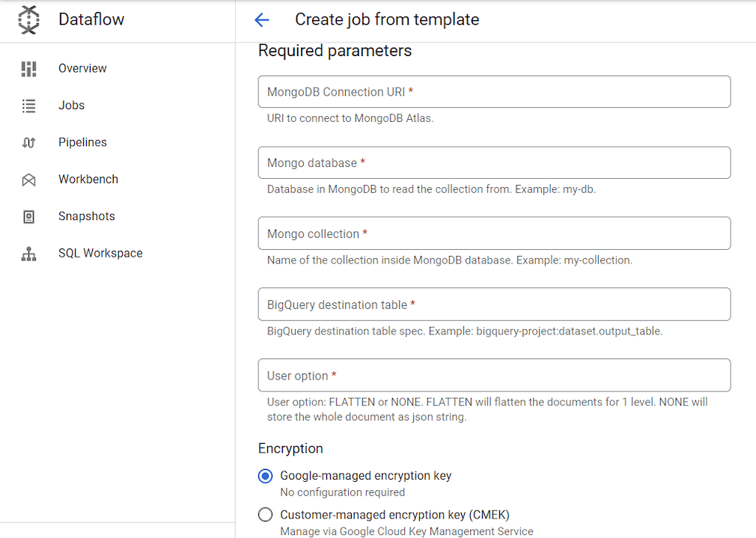Select the Mongo collection field
This screenshot has height=538, width=756.
click(494, 233)
